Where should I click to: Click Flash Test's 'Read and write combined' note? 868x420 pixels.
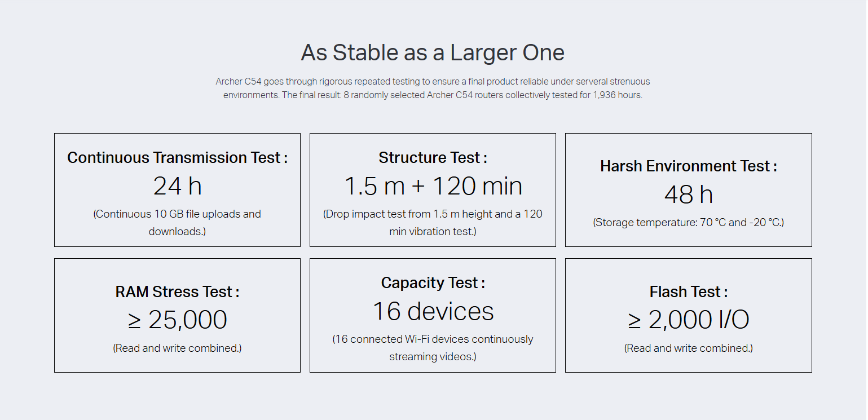tap(688, 348)
